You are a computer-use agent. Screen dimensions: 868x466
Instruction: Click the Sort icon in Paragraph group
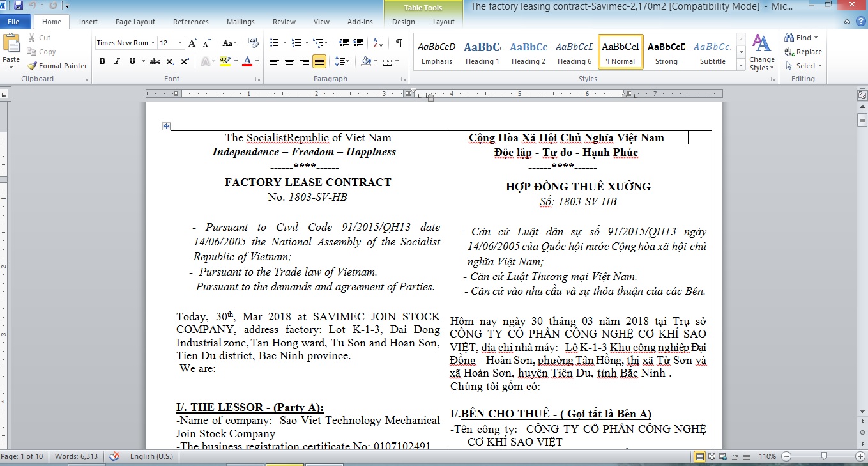(x=377, y=43)
